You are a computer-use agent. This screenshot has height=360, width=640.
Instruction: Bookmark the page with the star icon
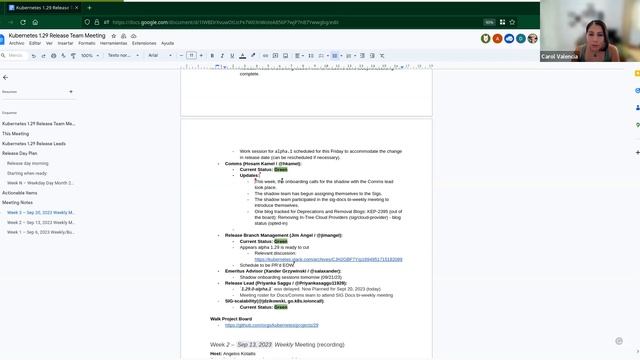[512, 22]
